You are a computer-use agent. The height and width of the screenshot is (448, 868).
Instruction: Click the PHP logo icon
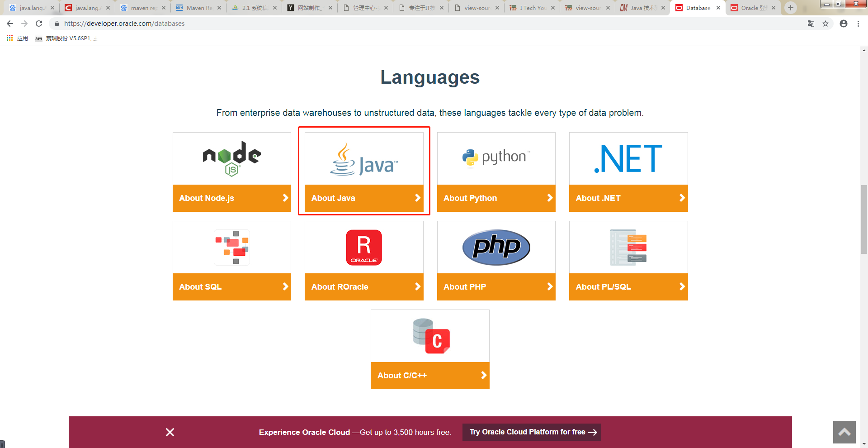pyautogui.click(x=496, y=247)
